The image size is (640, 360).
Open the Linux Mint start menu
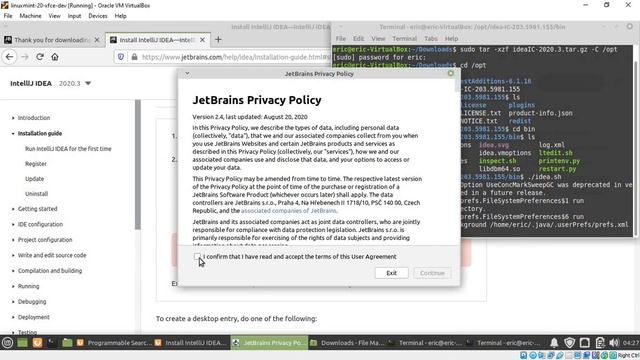(x=7, y=343)
